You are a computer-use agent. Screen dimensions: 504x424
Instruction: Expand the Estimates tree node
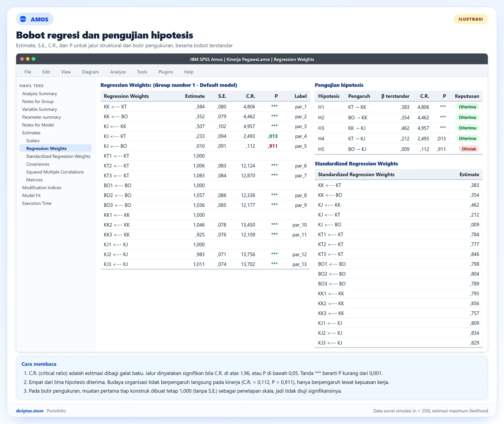coord(31,133)
